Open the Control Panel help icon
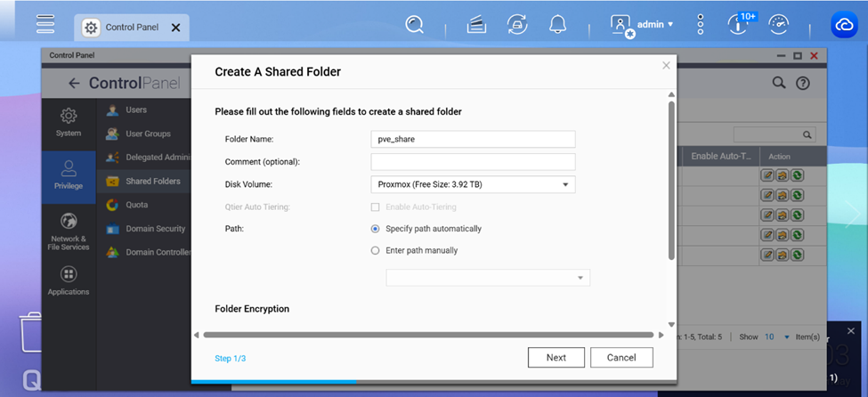 click(x=802, y=83)
